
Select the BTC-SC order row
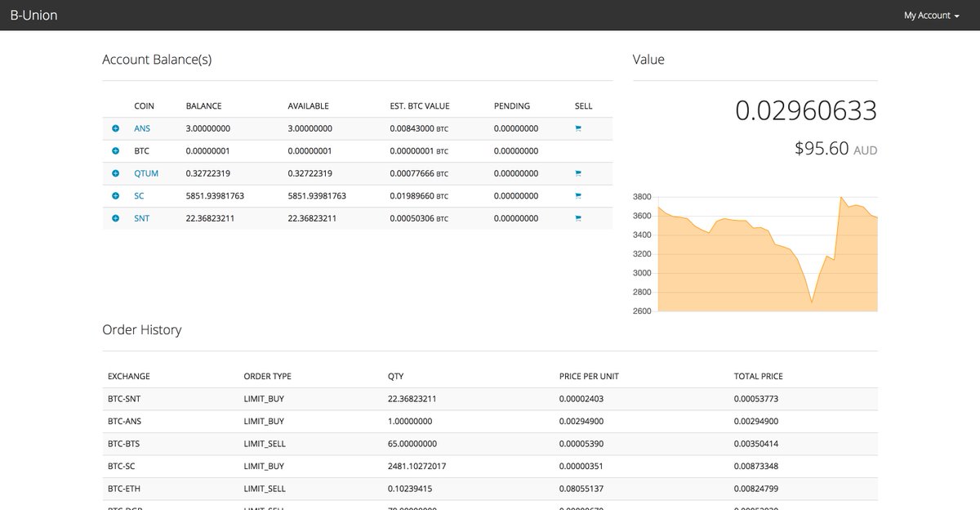pyautogui.click(x=490, y=467)
